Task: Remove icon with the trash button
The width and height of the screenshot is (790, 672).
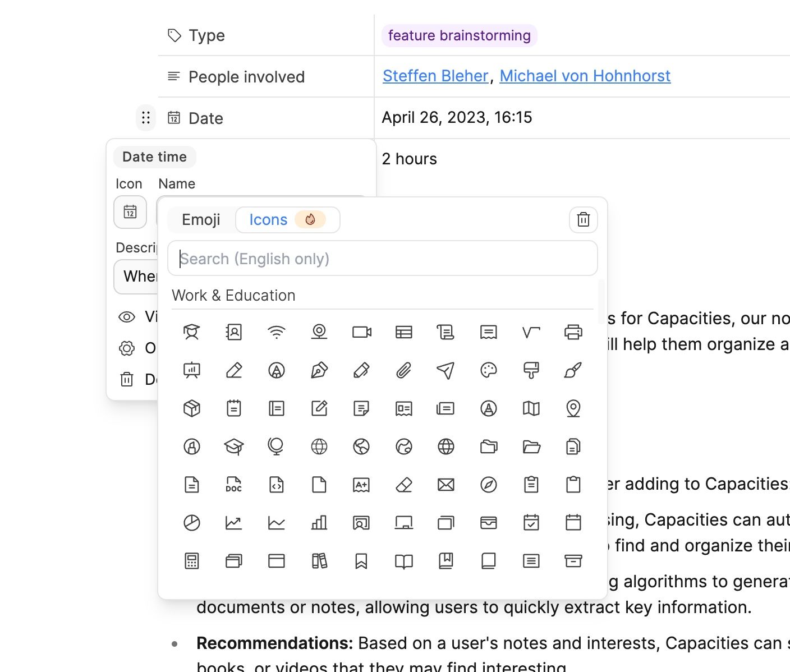Action: 583,220
